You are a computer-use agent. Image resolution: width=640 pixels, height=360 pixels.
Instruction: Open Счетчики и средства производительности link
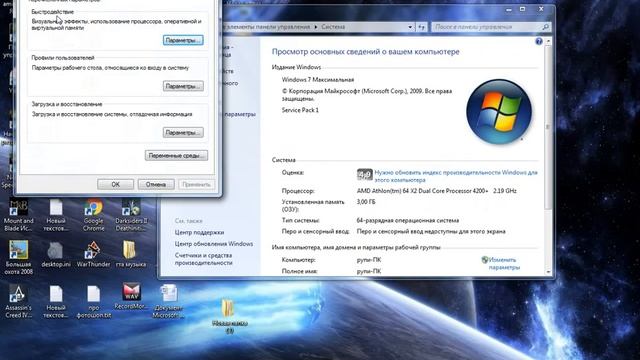tap(204, 259)
